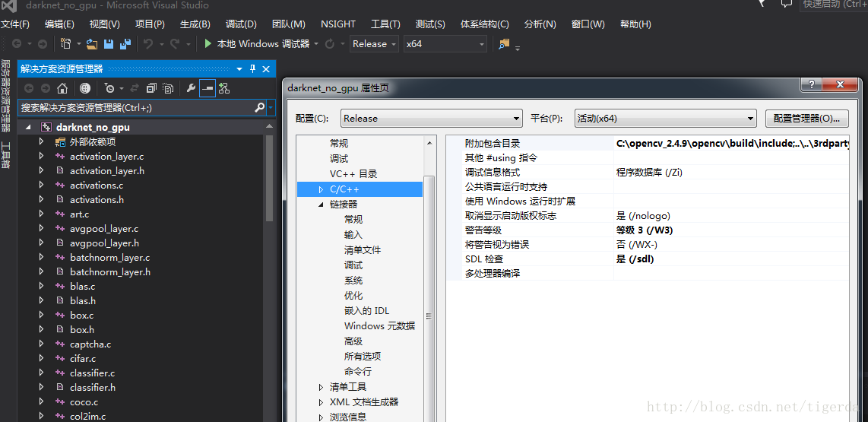Expand the XML 文档生成器 node
Screen dimensions: 868x422
click(x=321, y=402)
